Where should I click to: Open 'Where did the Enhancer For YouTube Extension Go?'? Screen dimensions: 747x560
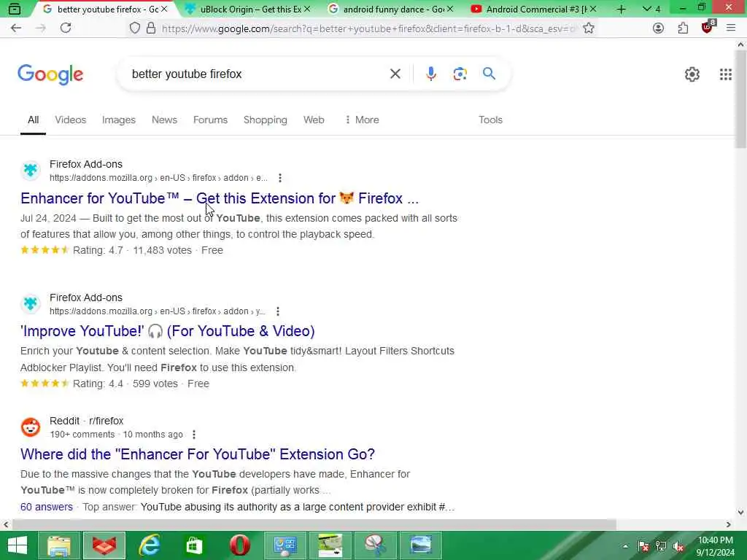pos(198,454)
